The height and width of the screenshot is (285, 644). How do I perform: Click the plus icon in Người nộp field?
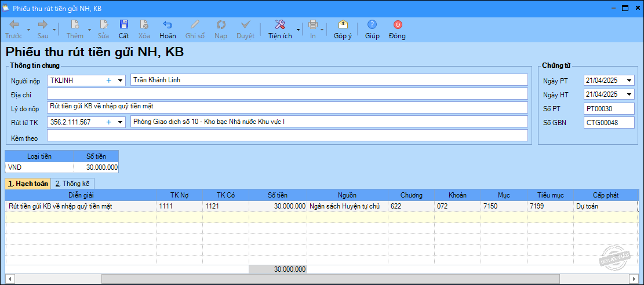pyautogui.click(x=109, y=81)
